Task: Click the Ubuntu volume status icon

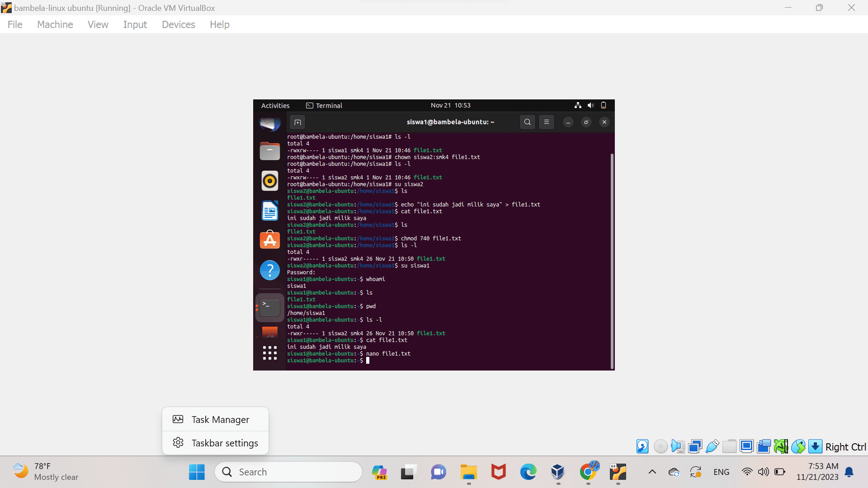Action: pyautogui.click(x=590, y=105)
